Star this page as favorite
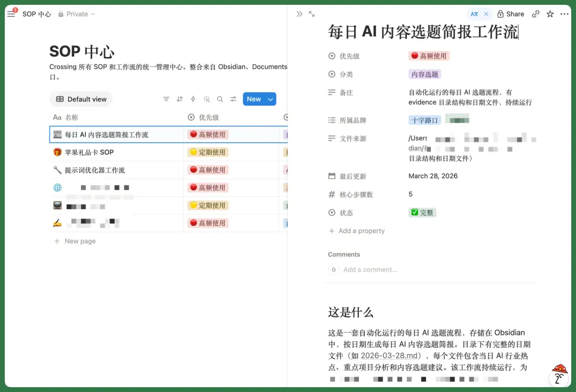This screenshot has width=576, height=392. point(550,14)
